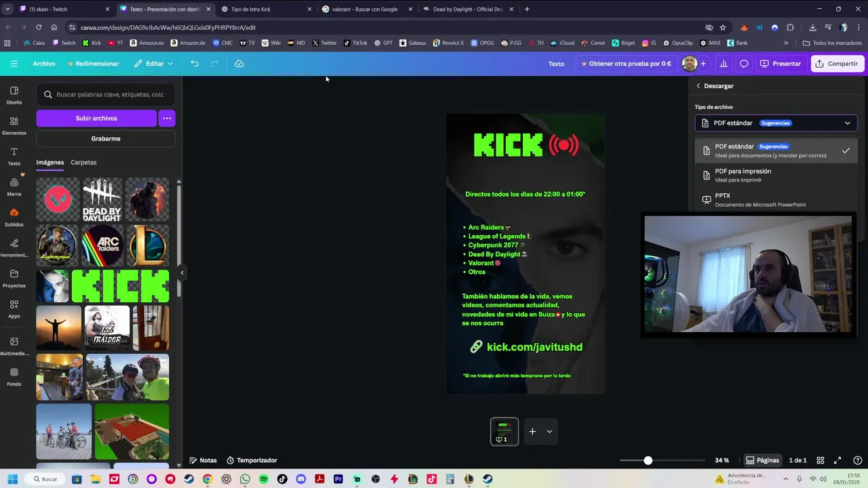Switch to the skain Twitch browser tab
Image resolution: width=868 pixels, height=488 pixels.
click(64, 9)
